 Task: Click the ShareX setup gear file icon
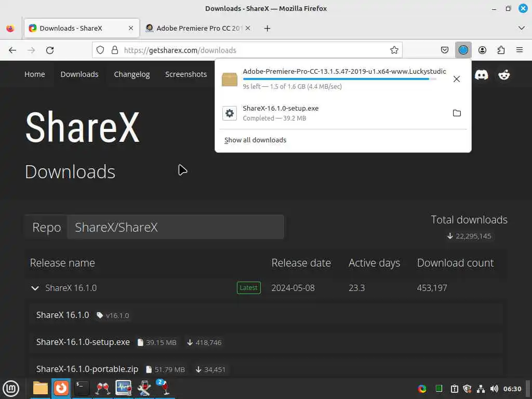coord(229,113)
